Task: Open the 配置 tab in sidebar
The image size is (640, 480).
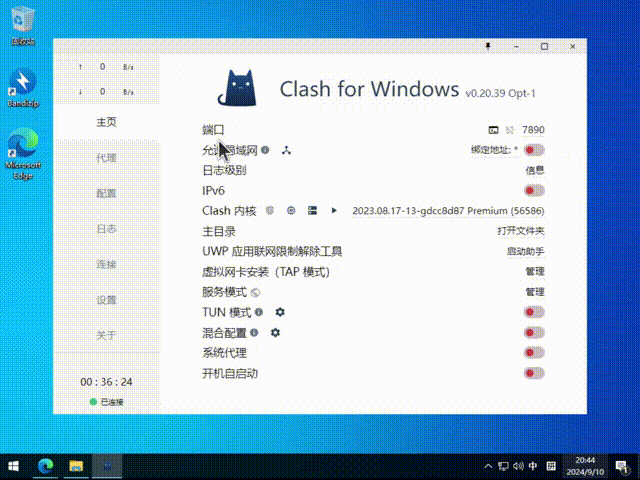Action: 106,193
